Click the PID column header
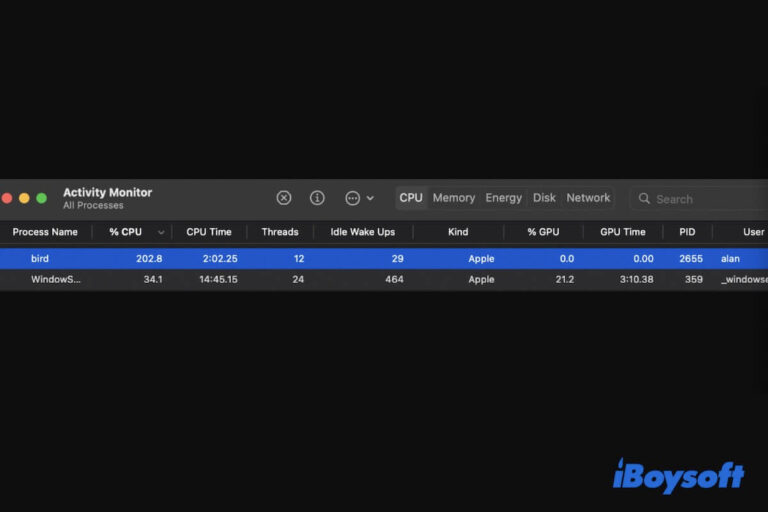Viewport: 768px width, 512px height. pos(687,232)
